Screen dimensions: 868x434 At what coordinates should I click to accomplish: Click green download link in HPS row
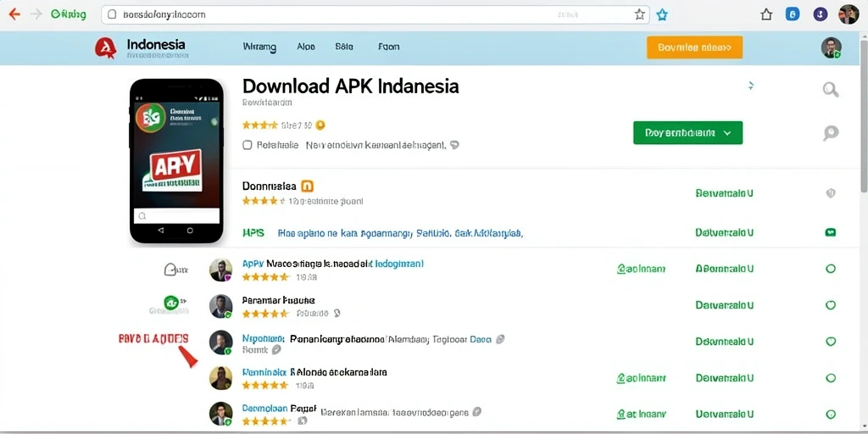pyautogui.click(x=724, y=232)
